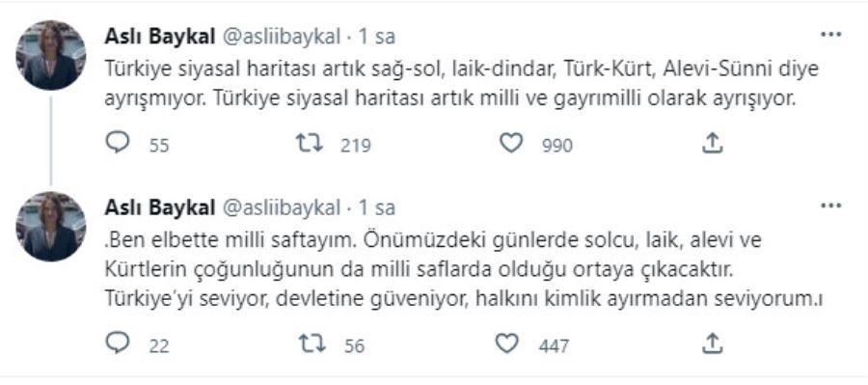The width and height of the screenshot is (868, 385).
Task: Retweet the second tweet with 56 retweets
Action: (x=312, y=344)
